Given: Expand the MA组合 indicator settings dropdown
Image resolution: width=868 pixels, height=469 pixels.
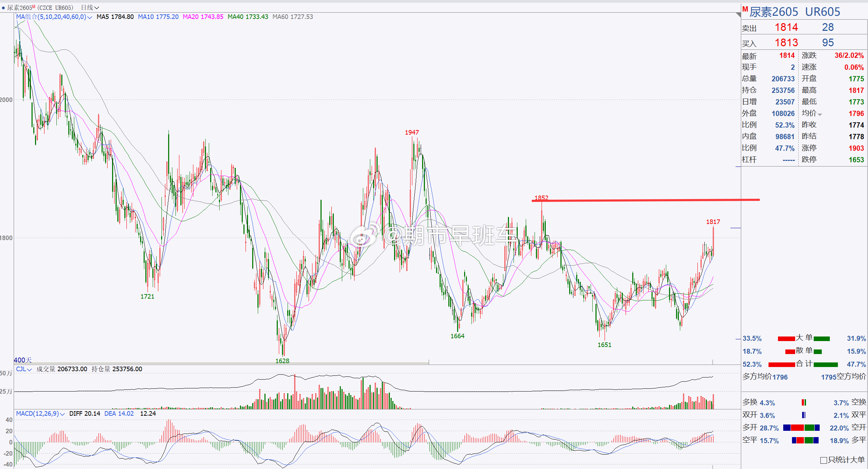Looking at the screenshot, I should click(90, 17).
